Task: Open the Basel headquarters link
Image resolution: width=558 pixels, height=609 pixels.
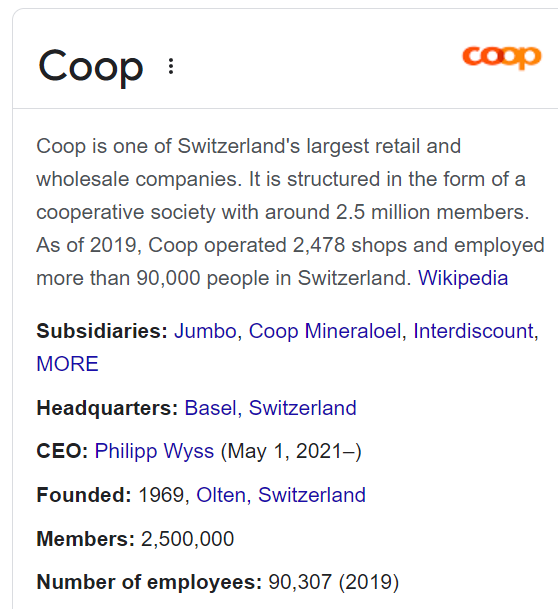Action: tap(210, 408)
